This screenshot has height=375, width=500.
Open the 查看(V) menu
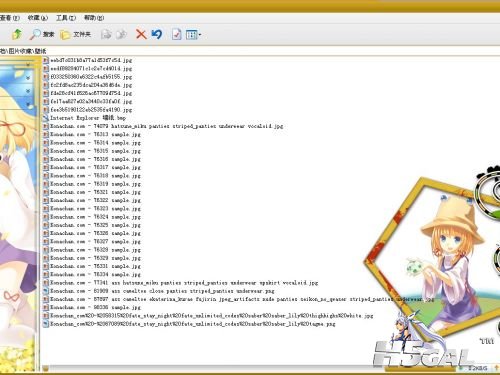[9, 18]
